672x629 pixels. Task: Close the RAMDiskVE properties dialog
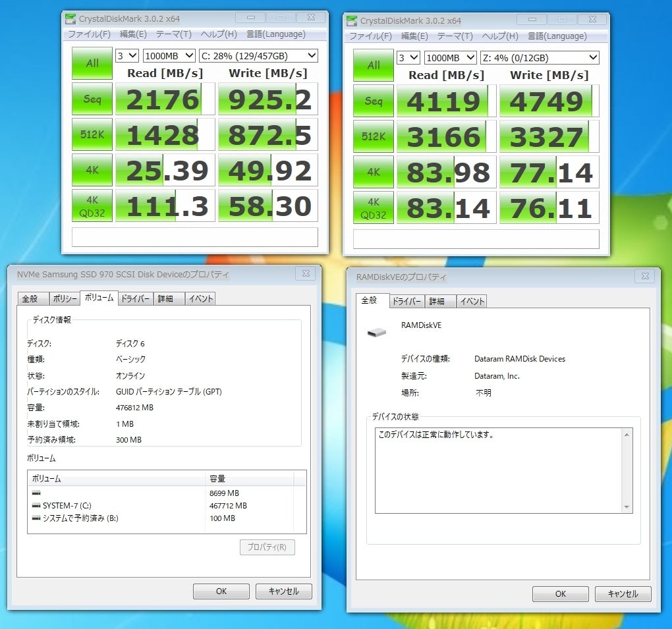point(645,276)
